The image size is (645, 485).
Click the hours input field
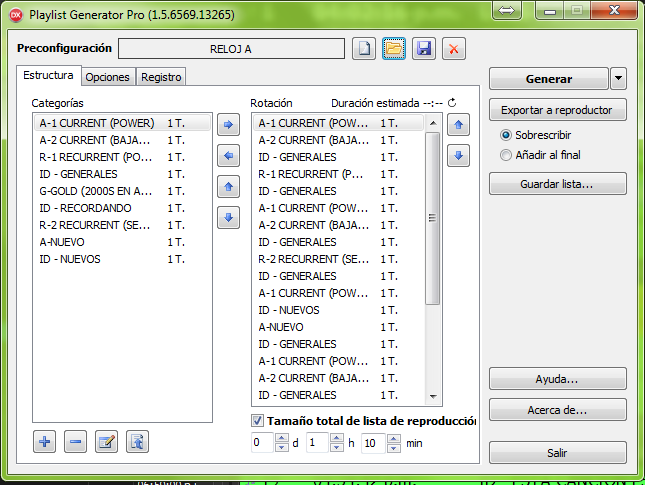[x=317, y=443]
